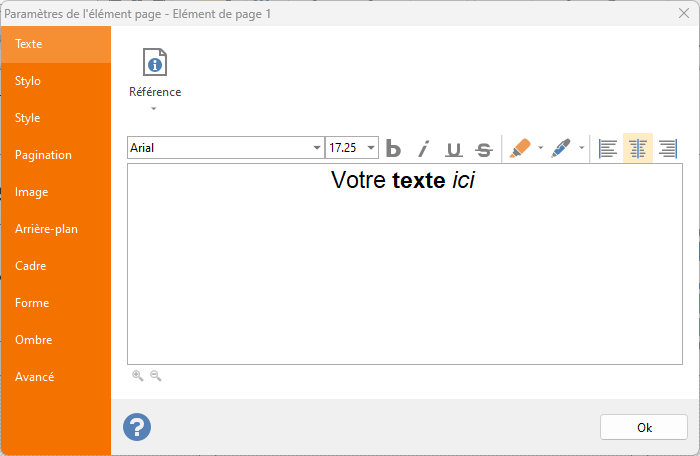
Task: Toggle underline text formatting
Action: tap(453, 149)
